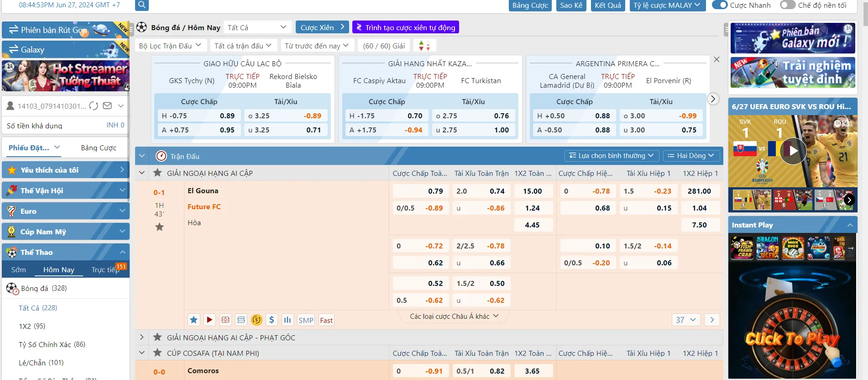Expand the Euro menu

66,211
